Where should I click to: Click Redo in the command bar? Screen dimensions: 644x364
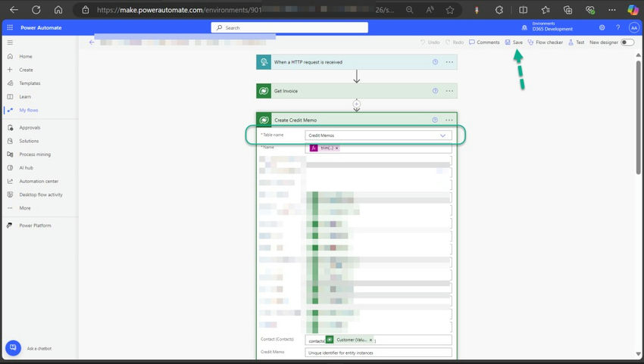coord(455,42)
